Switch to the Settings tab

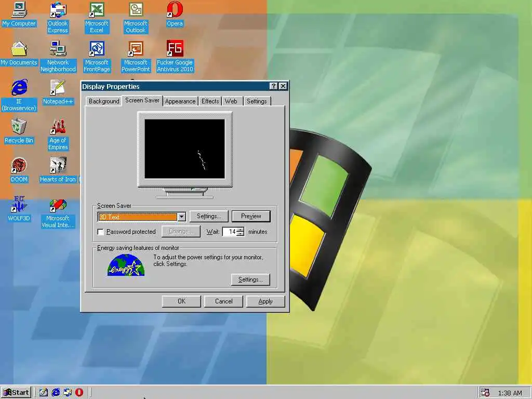click(x=257, y=101)
